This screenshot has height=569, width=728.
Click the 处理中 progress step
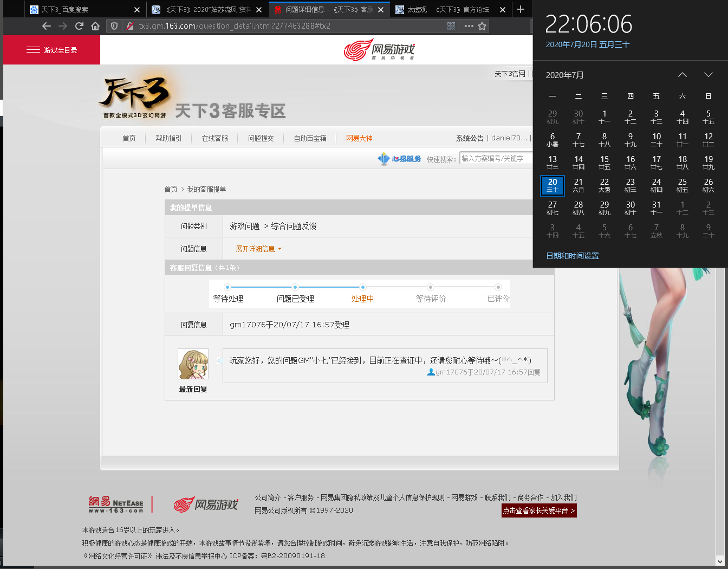[x=362, y=299]
